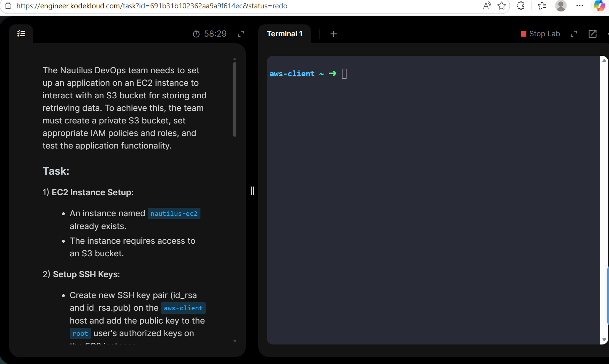609x364 pixels.
Task: Expand the terminal panel to fullscreen
Action: point(574,34)
